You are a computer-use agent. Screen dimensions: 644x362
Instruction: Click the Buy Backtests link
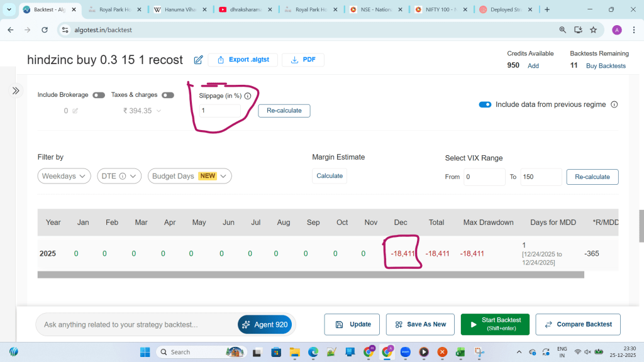click(x=606, y=65)
